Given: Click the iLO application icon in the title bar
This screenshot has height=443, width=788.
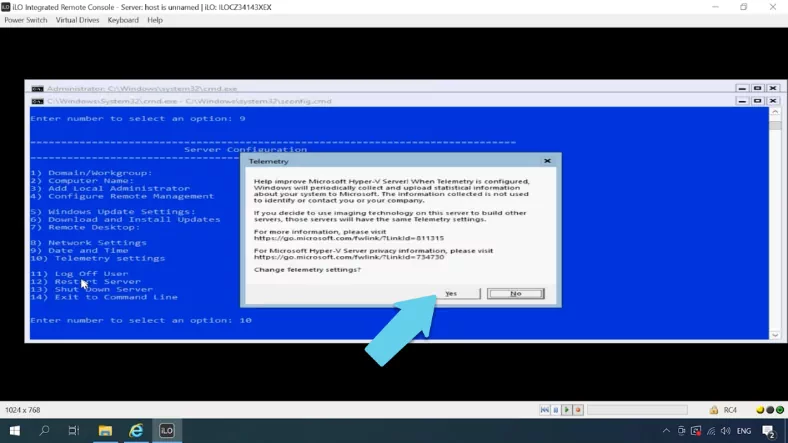Looking at the screenshot, I should [x=6, y=7].
